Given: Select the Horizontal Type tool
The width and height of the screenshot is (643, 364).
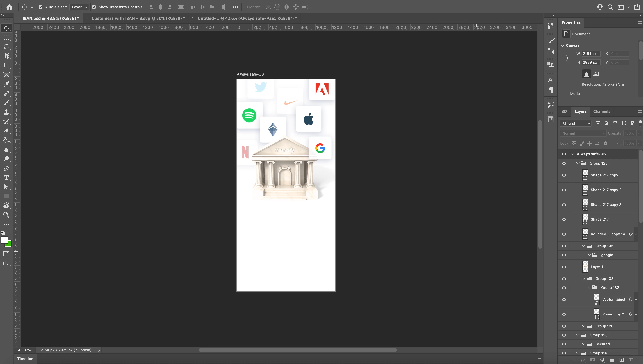Looking at the screenshot, I should point(6,178).
